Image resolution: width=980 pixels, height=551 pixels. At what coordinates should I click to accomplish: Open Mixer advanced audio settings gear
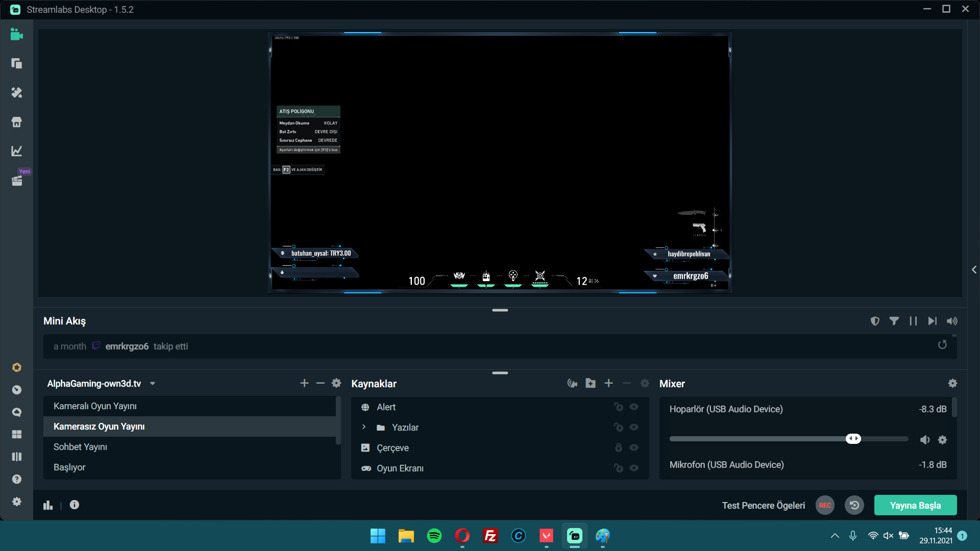pyautogui.click(x=952, y=383)
